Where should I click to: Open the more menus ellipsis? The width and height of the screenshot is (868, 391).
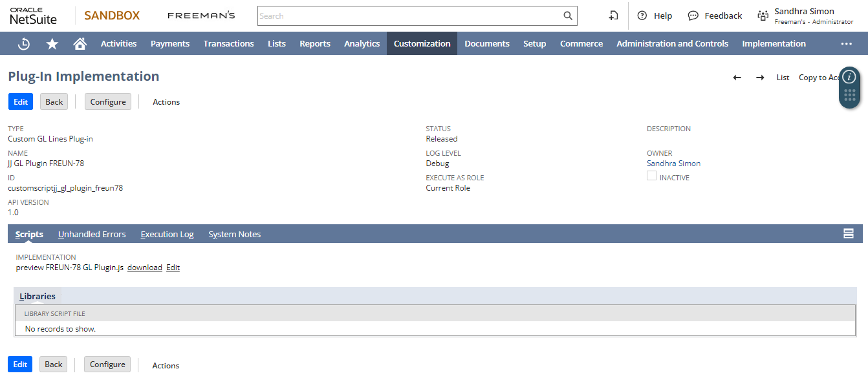coord(846,44)
